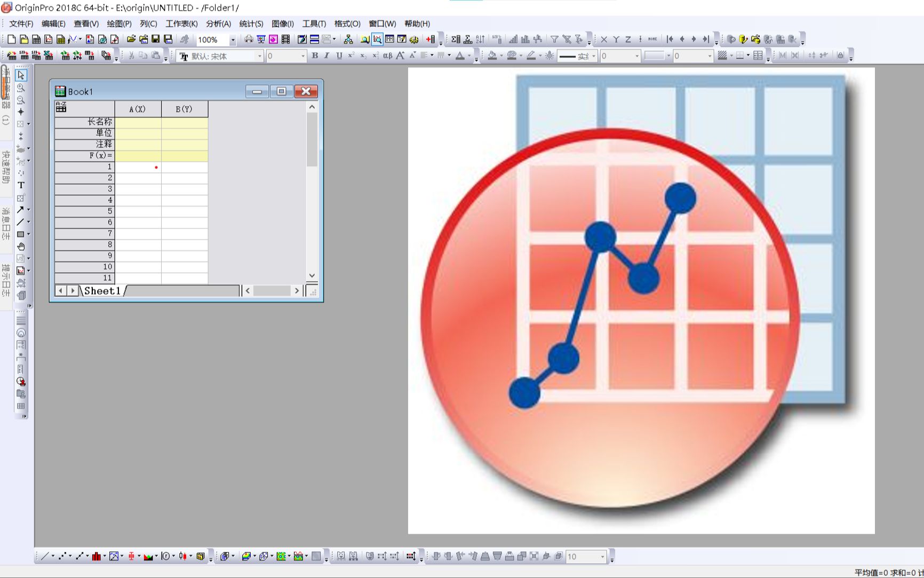
Task: Click the Scatter plot icon in bottom toolbar
Action: click(62, 556)
